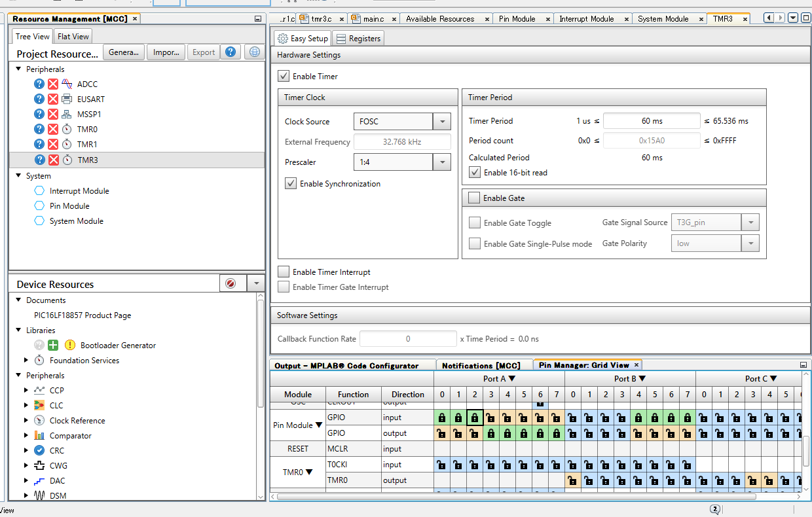This screenshot has height=517, width=812.
Task: Open PIC16LF18857 Product Page document
Action: [83, 315]
